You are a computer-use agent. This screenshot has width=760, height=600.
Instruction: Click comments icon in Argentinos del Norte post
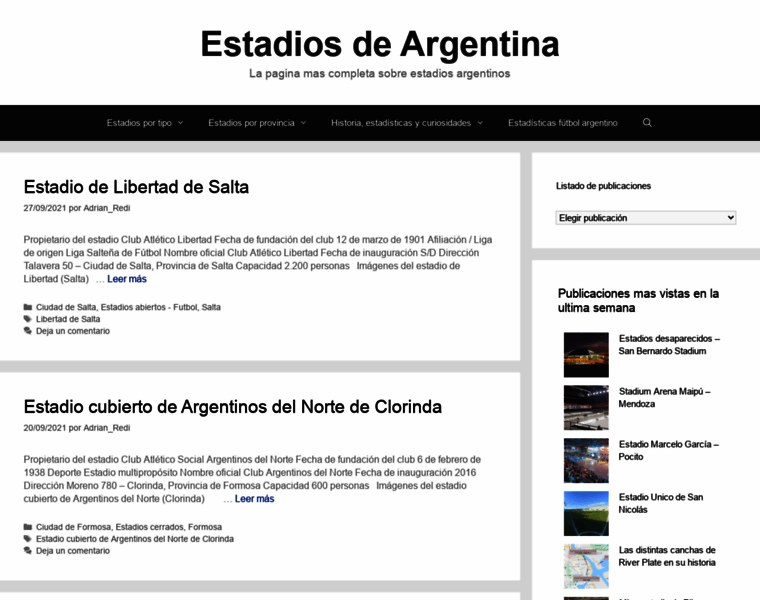(28, 551)
